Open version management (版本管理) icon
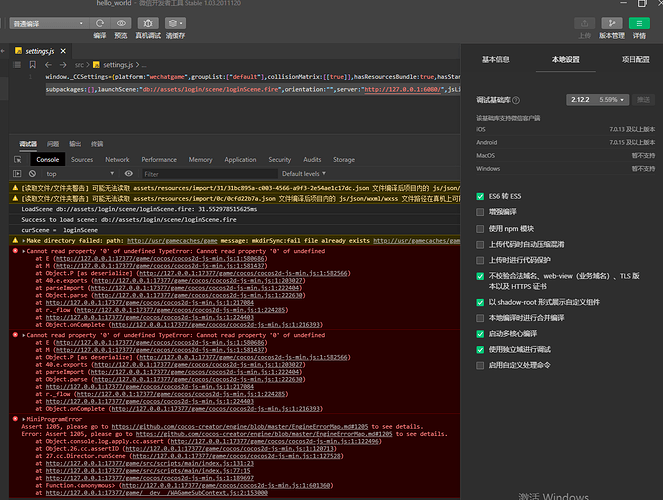 click(x=611, y=23)
